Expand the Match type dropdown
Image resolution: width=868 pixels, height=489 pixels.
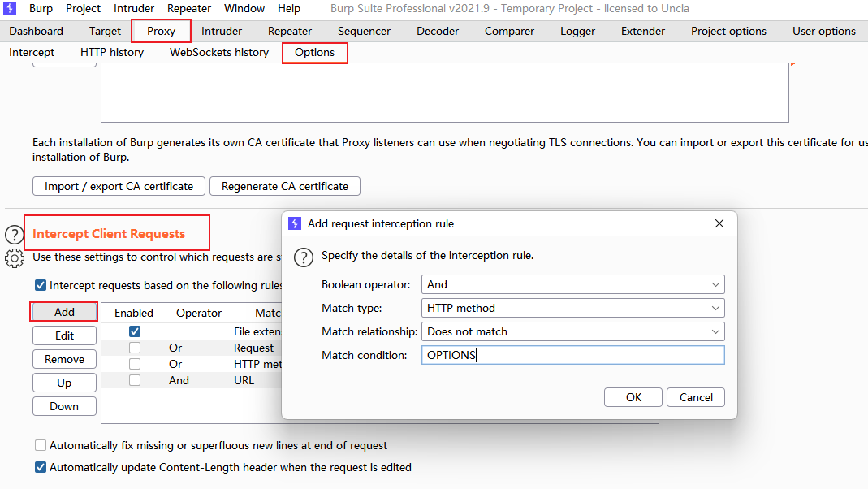pyautogui.click(x=573, y=308)
